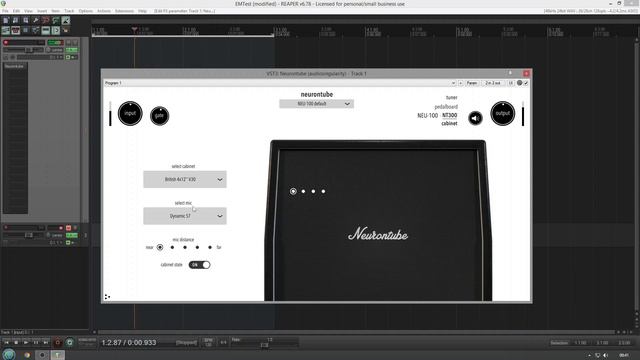Click the transport Pause button

click(x=36, y=342)
